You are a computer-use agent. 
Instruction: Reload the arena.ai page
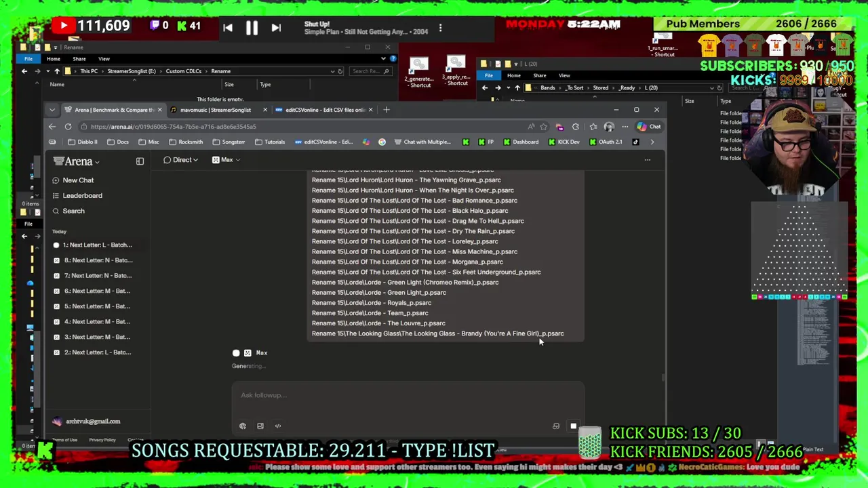point(68,127)
